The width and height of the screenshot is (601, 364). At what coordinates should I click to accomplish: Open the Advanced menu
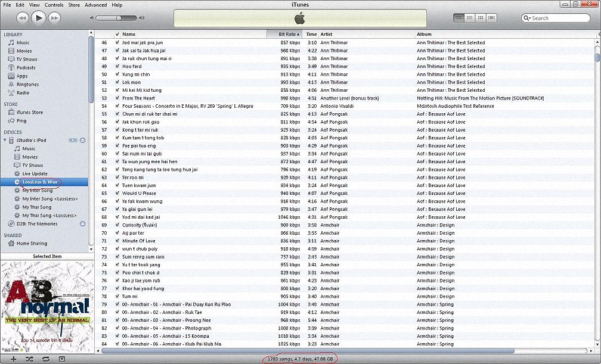coord(95,5)
